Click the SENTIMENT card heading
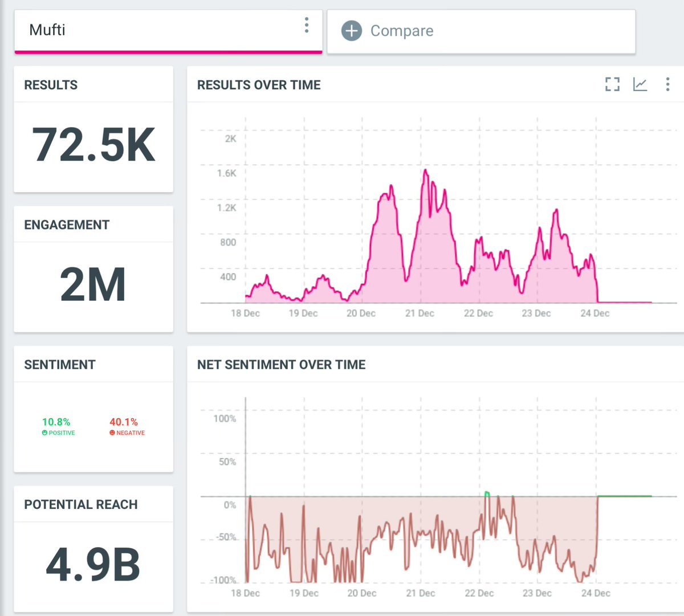This screenshot has height=616, width=684. 60,365
